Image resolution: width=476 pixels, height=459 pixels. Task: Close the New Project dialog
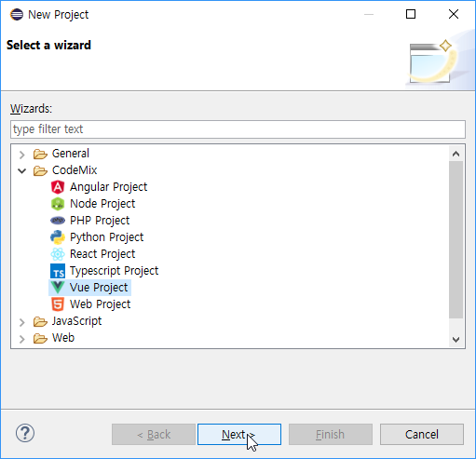pos(454,14)
